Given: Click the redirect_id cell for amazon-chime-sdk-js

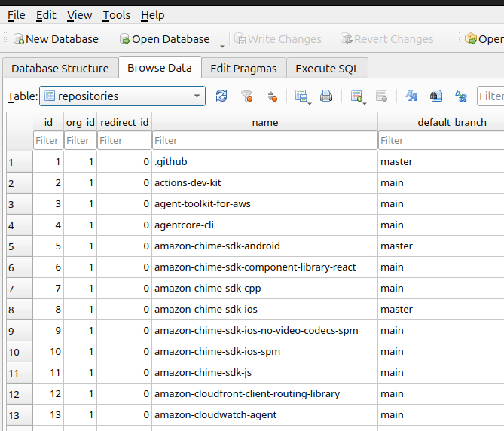Looking at the screenshot, I should (124, 373).
